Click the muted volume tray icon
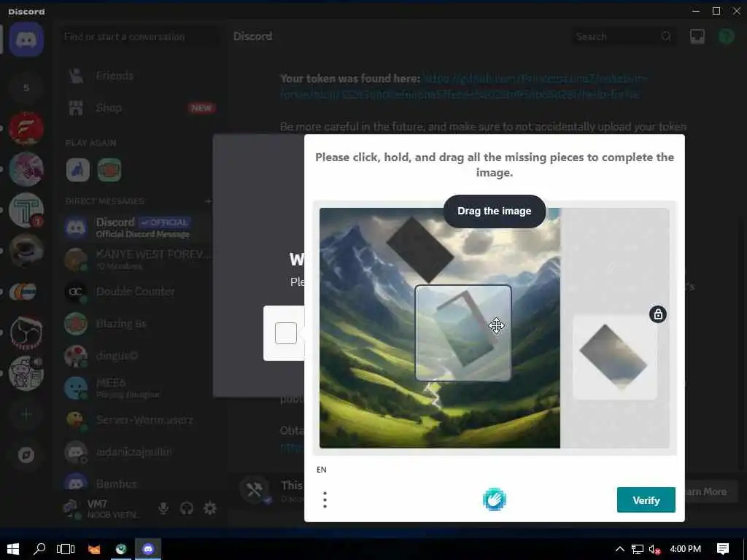The height and width of the screenshot is (560, 747). click(x=655, y=549)
